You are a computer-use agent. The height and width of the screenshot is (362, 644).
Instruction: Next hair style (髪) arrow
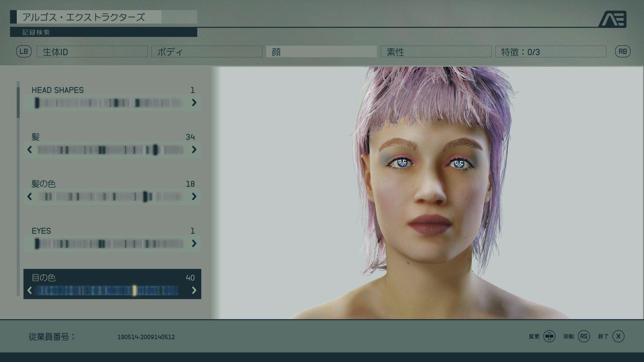pos(194,149)
